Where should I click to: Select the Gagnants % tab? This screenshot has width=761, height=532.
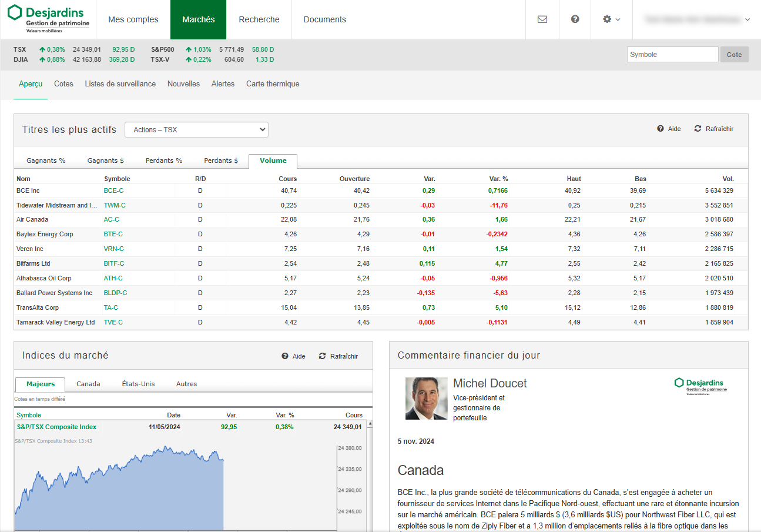46,160
